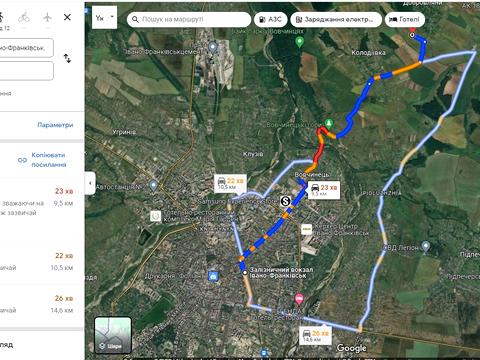Filter by Готелі hotels chip
This screenshot has height=360, width=480.
[405, 19]
